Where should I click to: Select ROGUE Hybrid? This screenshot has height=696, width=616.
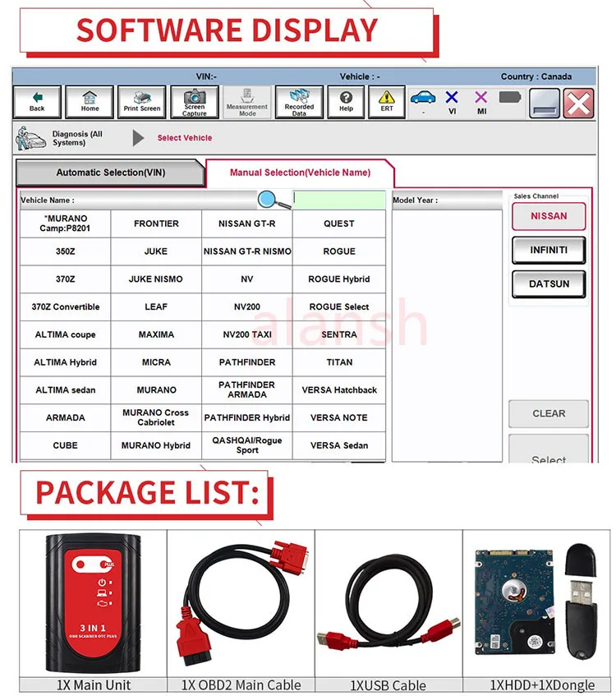point(339,279)
